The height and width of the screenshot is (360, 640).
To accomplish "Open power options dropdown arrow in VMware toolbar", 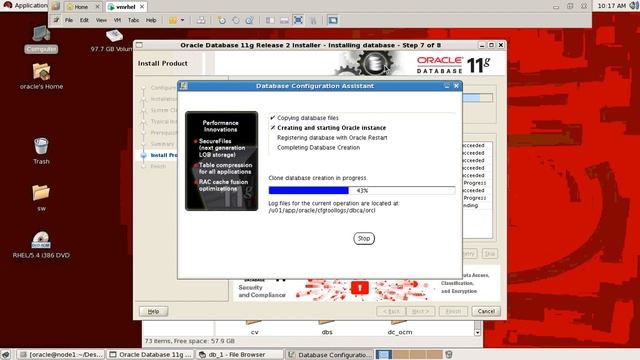I will coord(182,20).
